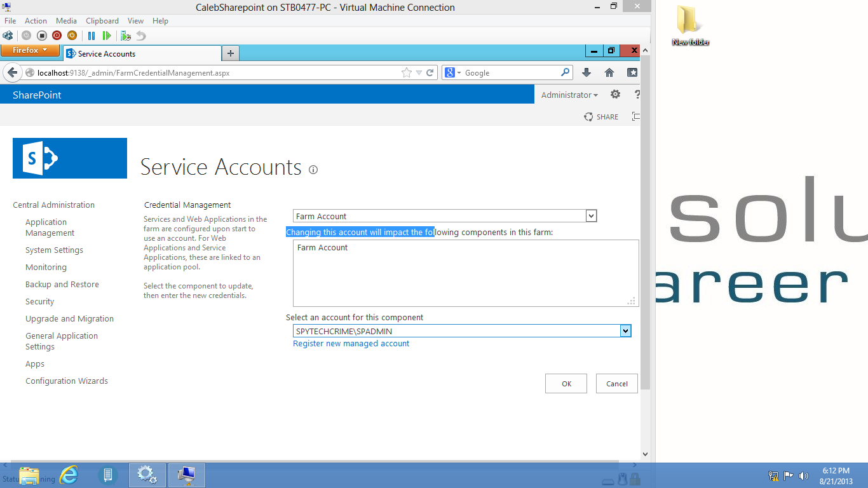Open the Monitoring section
The image size is (868, 488).
(46, 268)
